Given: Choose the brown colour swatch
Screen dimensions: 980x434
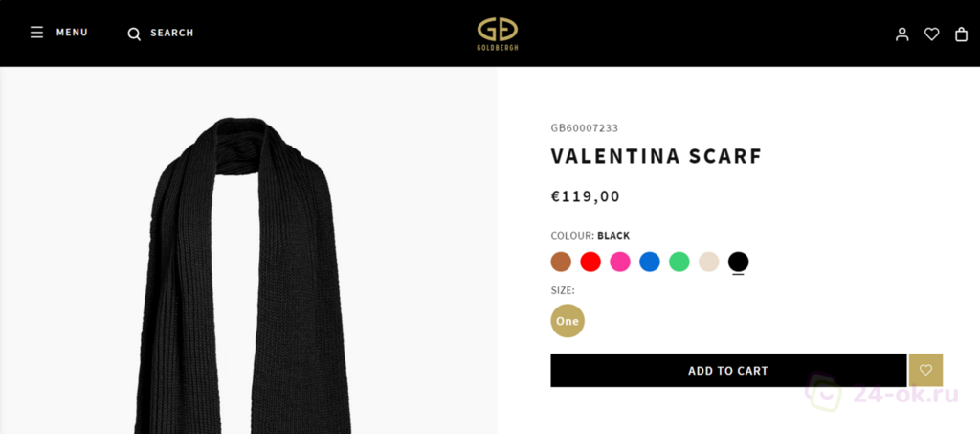Looking at the screenshot, I should point(561,262).
